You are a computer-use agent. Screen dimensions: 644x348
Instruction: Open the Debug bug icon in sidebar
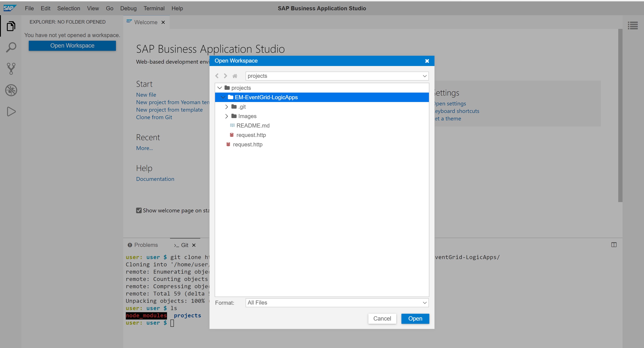[x=11, y=90]
